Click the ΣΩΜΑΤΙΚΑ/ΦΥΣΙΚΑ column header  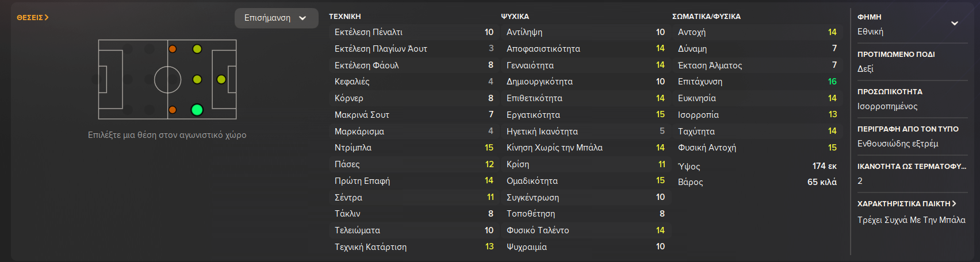click(x=706, y=17)
